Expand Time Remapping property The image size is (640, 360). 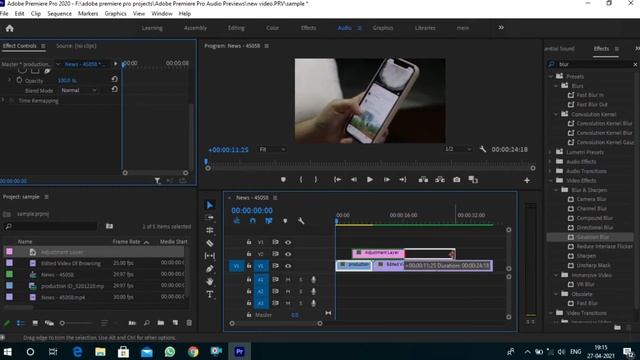pyautogui.click(x=3, y=100)
